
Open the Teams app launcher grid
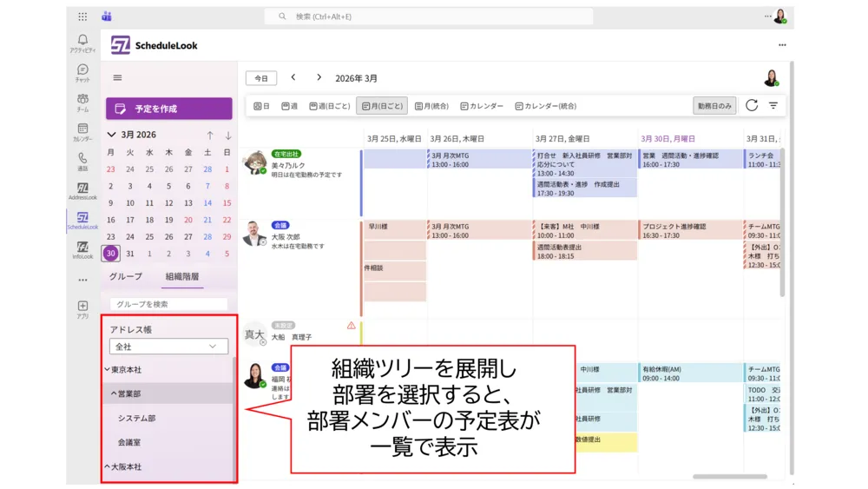[x=82, y=17]
